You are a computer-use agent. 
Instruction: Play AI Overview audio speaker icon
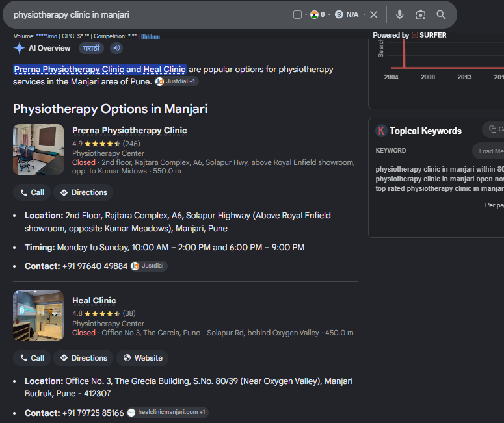[116, 48]
